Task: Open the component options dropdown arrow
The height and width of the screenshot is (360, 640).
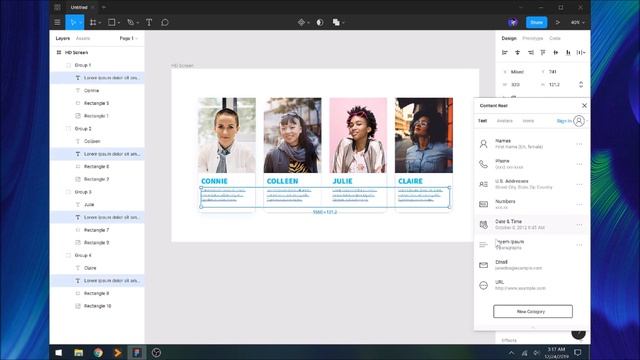Action: click(308, 23)
